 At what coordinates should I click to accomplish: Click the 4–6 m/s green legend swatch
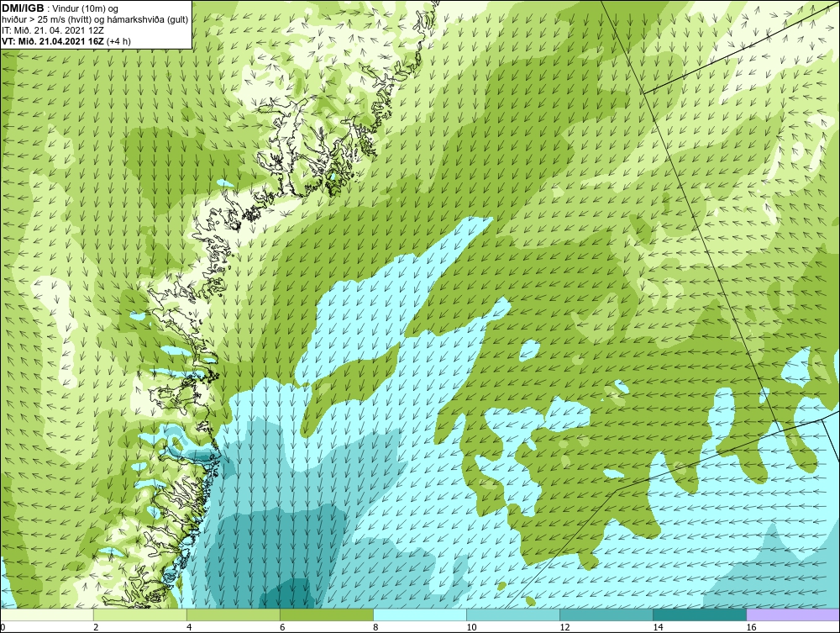(234, 615)
